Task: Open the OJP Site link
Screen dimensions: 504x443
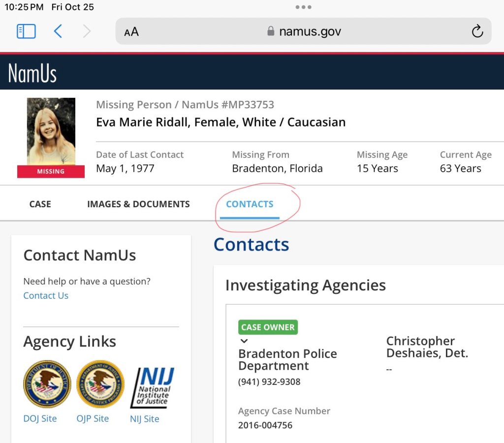Action: click(93, 419)
